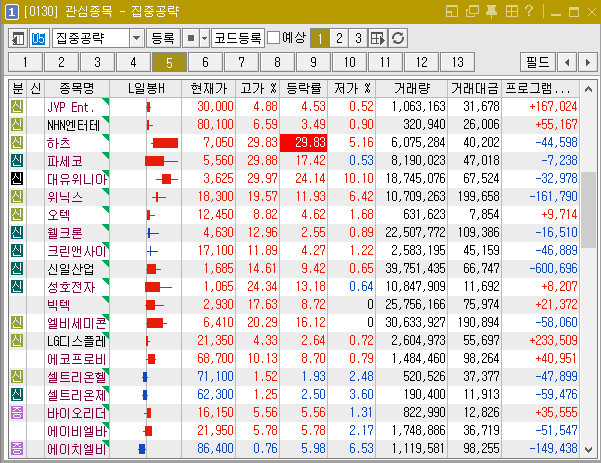Click the 증 badge on 에이치엘비 row
This screenshot has width=601, height=463.
coord(17,448)
